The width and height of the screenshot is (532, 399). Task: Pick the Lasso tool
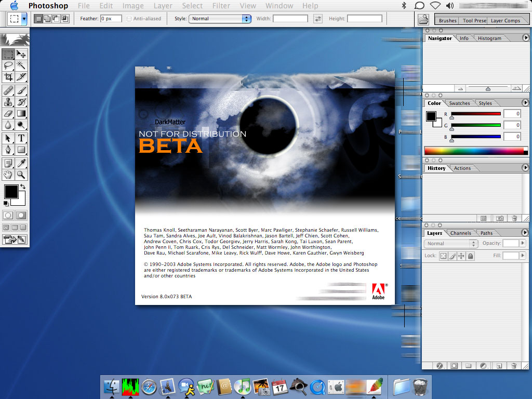[x=8, y=65]
